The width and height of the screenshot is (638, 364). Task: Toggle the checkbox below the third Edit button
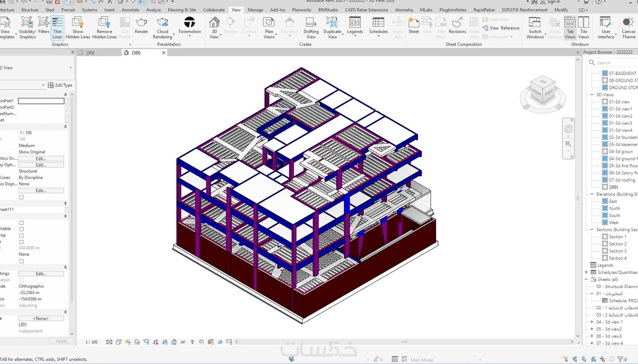[21, 197]
